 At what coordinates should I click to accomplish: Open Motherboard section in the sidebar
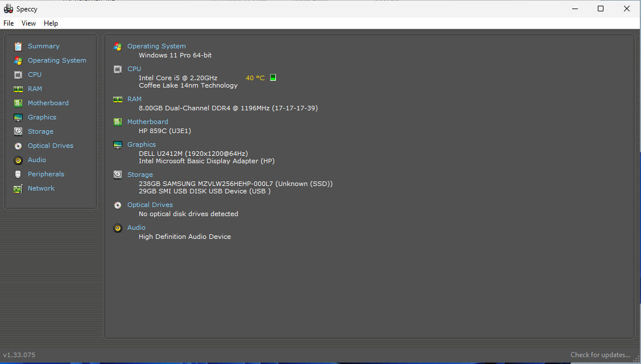click(48, 103)
